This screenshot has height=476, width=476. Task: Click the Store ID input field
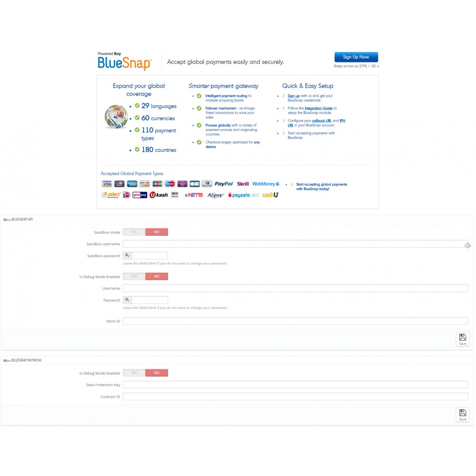point(295,321)
